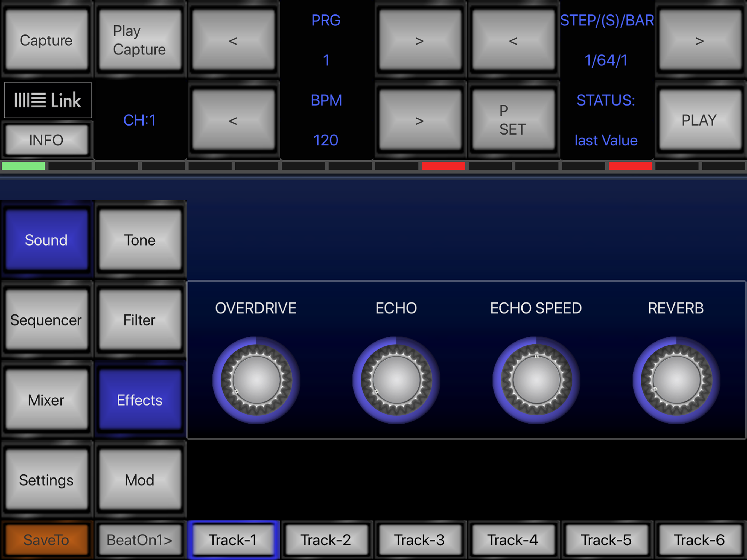Advance STEP/(S)/BAR with the right arrow

click(700, 40)
